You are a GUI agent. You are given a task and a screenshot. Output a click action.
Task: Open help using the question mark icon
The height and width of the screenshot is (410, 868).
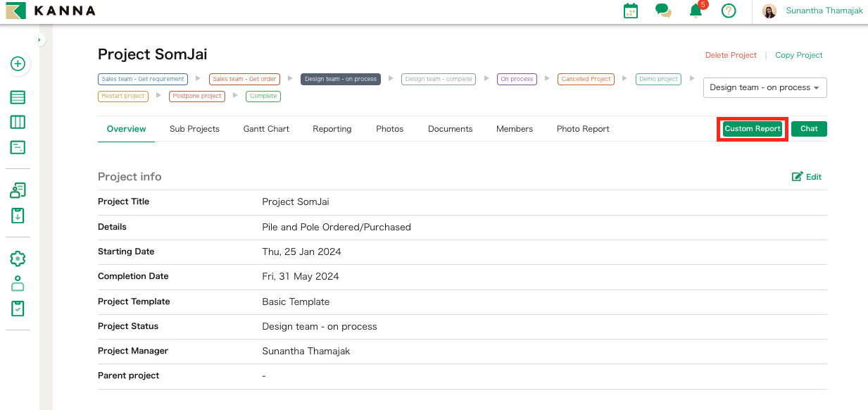(729, 11)
